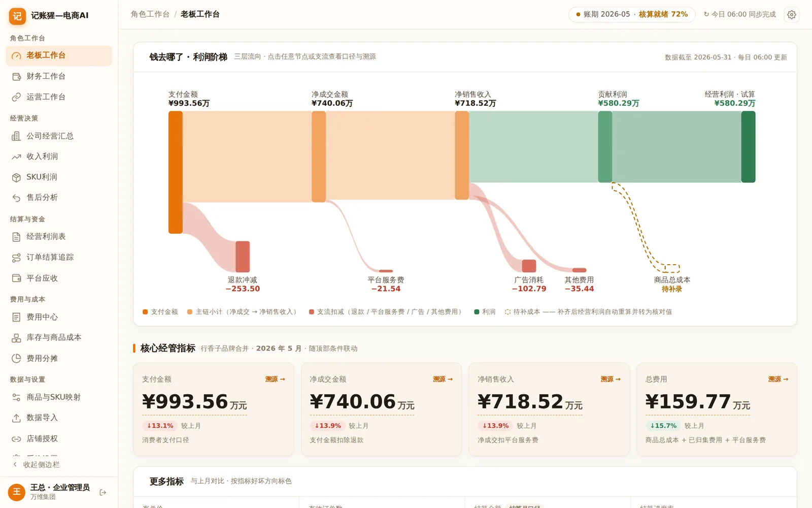Image resolution: width=812 pixels, height=508 pixels.
Task: Click the 待补成本 dashed legend marker
Action: tap(507, 312)
